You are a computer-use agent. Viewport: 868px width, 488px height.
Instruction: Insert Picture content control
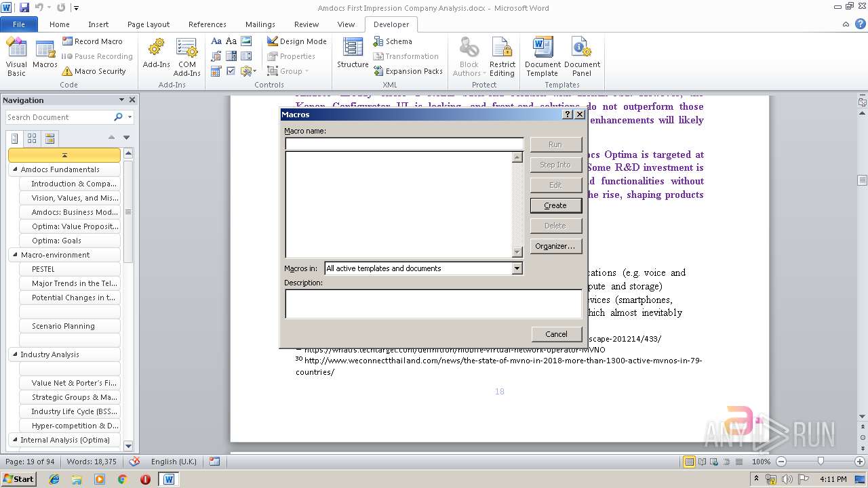[246, 41]
